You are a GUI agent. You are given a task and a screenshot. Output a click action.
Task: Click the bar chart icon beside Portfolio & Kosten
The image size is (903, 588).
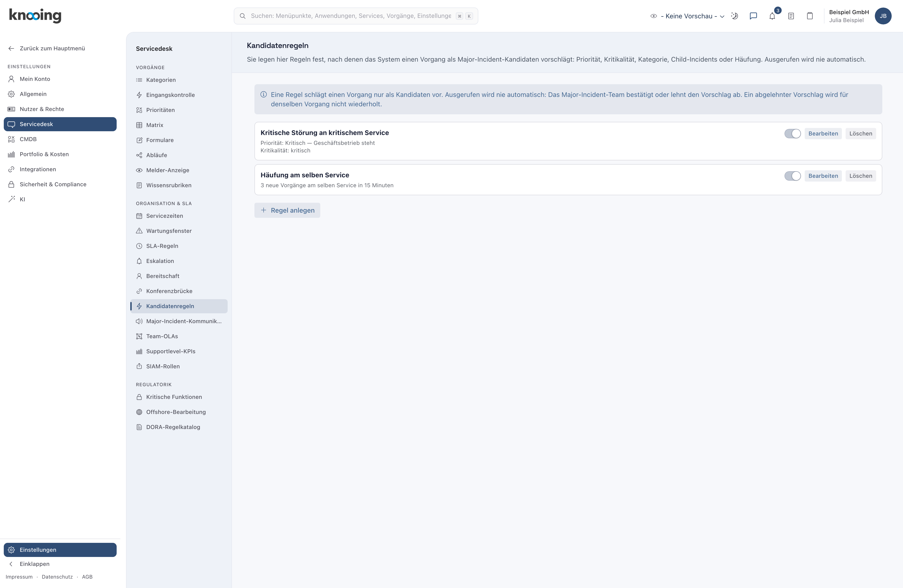pyautogui.click(x=11, y=154)
